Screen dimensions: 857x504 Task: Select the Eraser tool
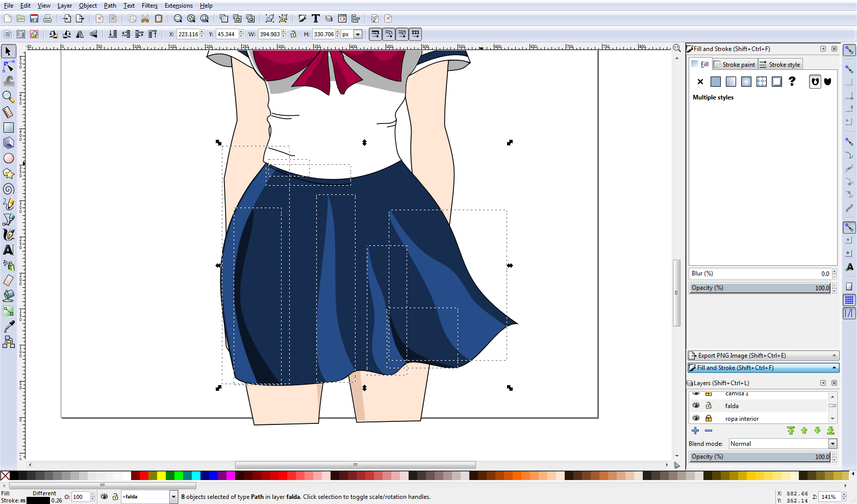(x=8, y=281)
